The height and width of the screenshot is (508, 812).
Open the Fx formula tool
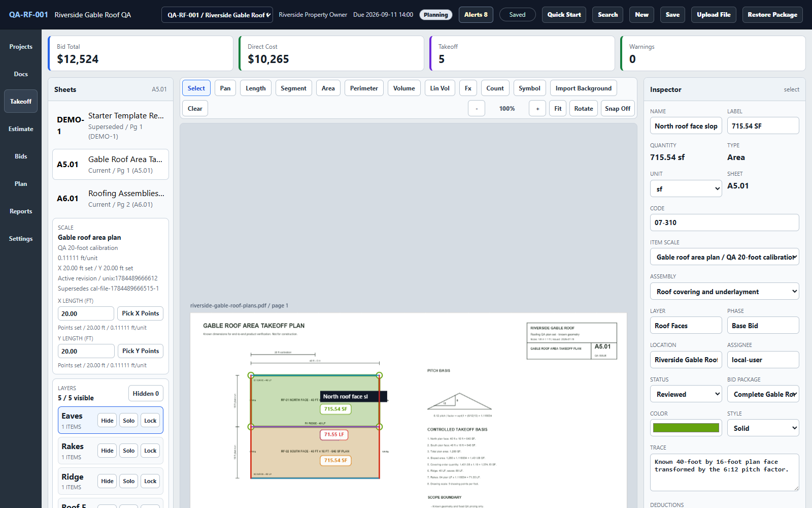pyautogui.click(x=468, y=88)
